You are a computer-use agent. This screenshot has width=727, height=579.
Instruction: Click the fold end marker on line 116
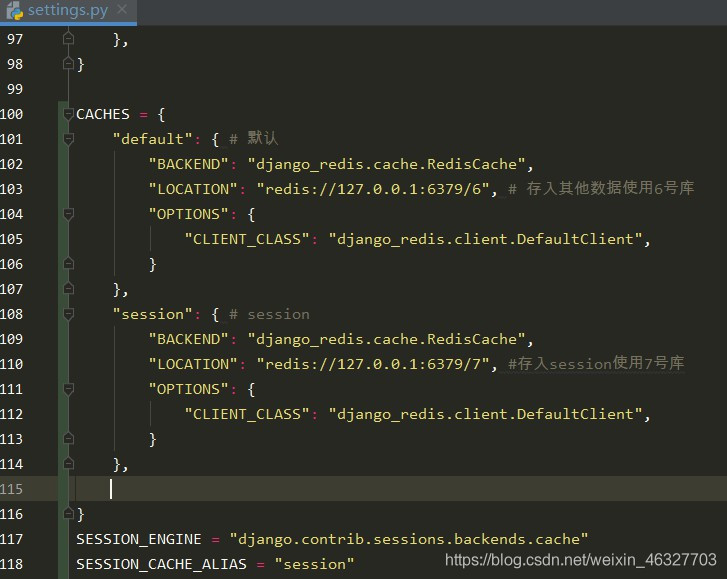coord(68,514)
